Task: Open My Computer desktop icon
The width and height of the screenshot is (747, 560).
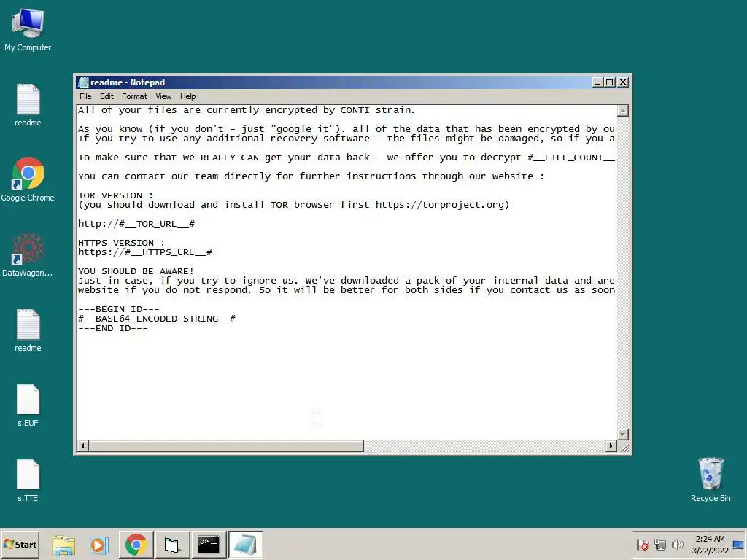Action: point(28,29)
